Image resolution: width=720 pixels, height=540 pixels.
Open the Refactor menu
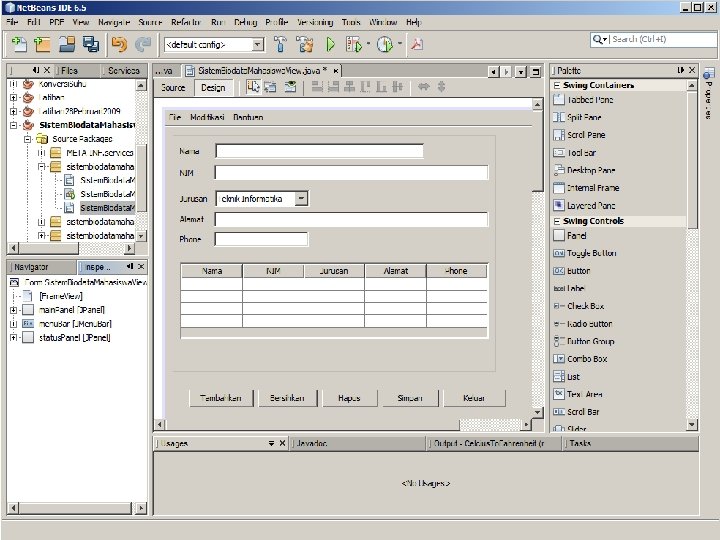pyautogui.click(x=185, y=21)
